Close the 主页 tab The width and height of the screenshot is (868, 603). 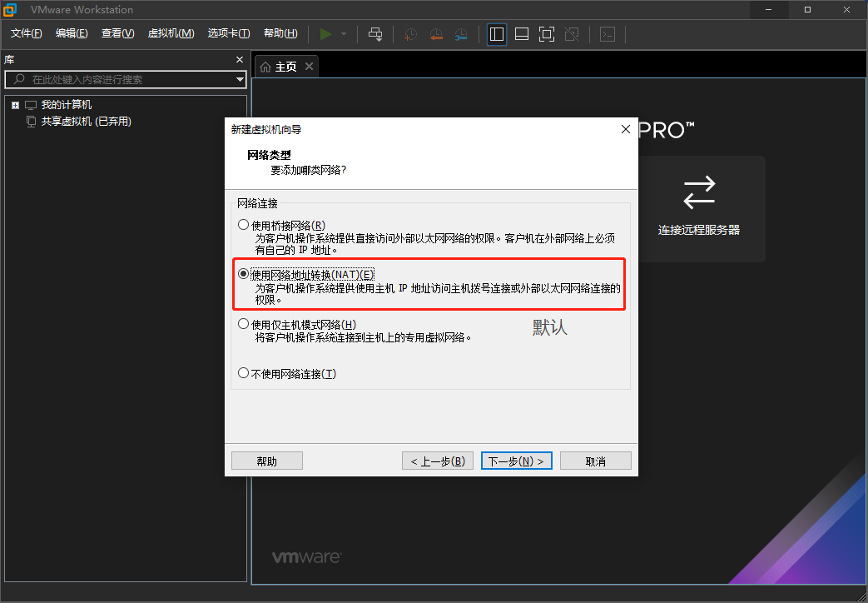309,67
